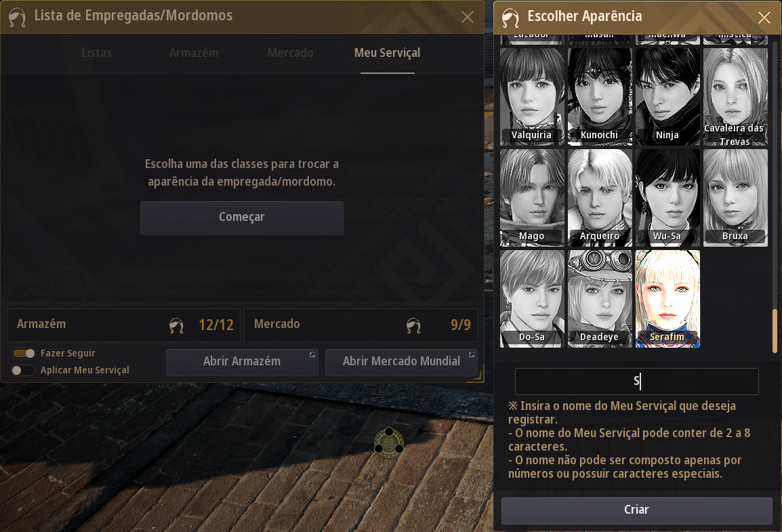The image size is (782, 532).
Task: Pick the Ninja class portrait
Action: [667, 97]
